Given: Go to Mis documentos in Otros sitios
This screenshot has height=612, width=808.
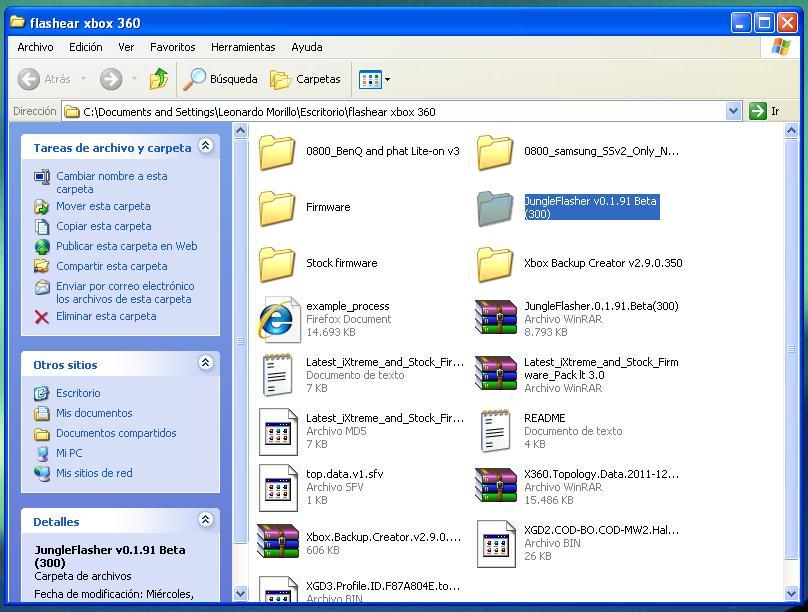Looking at the screenshot, I should [94, 413].
